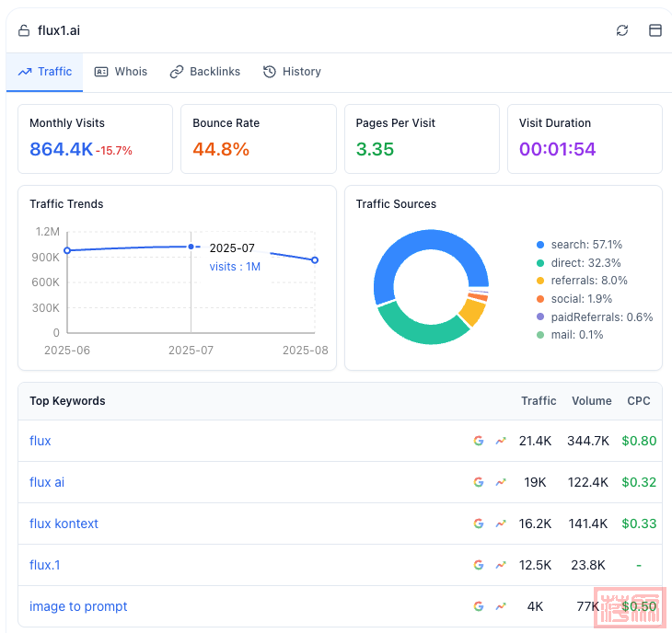
Task: Click trend icon in 'flux.1' row
Action: click(x=501, y=565)
